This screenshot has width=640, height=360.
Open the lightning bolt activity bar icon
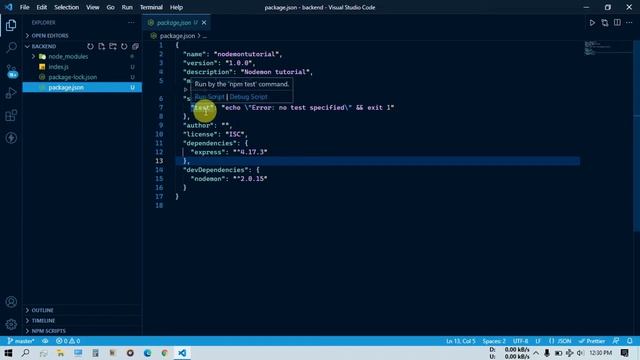point(11,138)
